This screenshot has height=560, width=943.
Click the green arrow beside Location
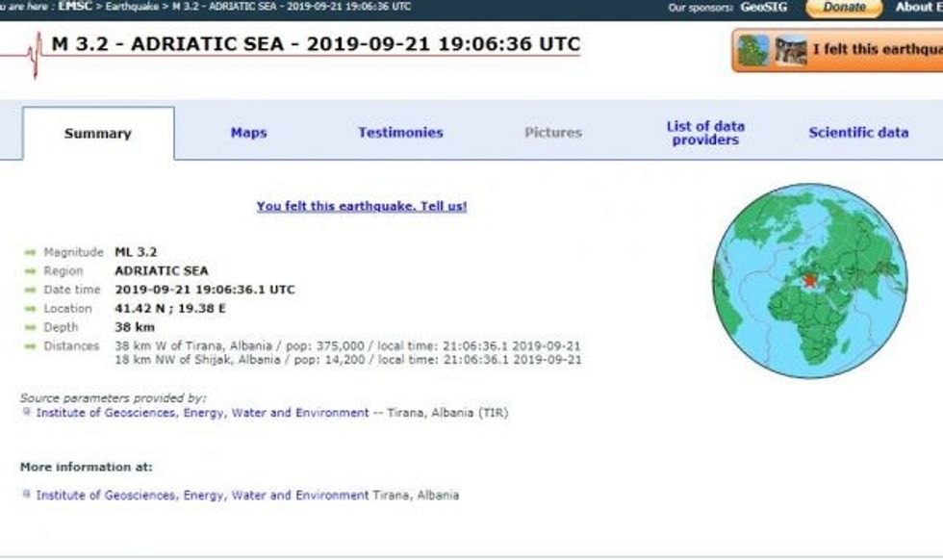coord(30,309)
